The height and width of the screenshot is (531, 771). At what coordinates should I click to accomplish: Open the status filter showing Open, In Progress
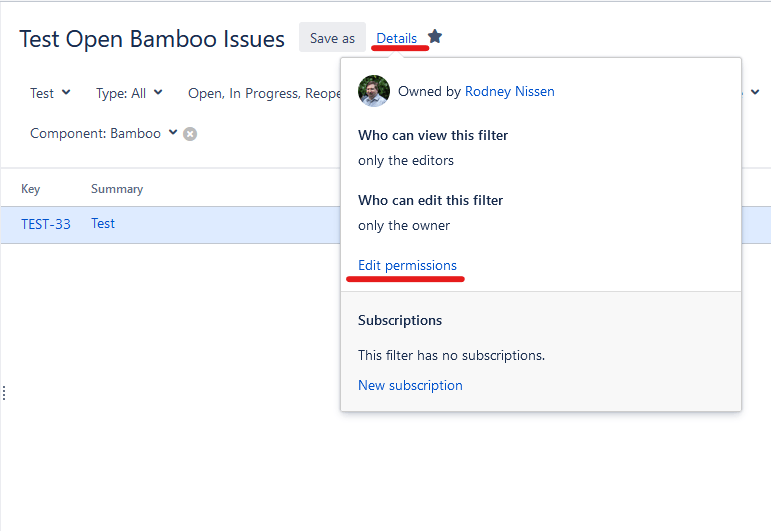pos(260,93)
